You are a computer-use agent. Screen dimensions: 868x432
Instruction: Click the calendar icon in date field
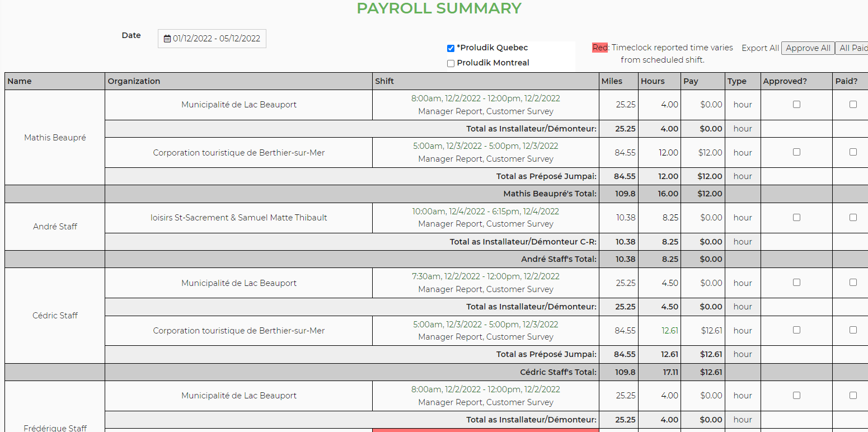[x=167, y=39]
